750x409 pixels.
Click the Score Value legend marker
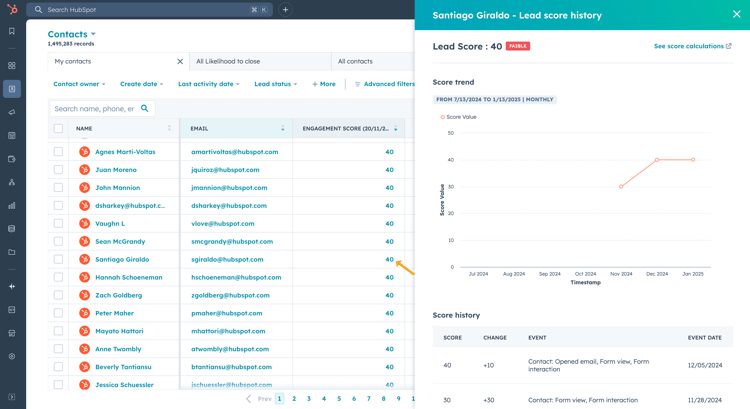442,117
